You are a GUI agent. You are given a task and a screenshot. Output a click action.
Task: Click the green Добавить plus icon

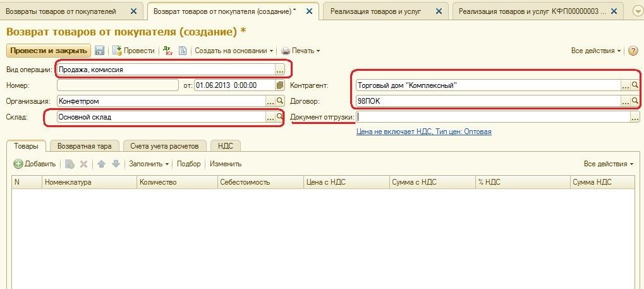point(18,164)
